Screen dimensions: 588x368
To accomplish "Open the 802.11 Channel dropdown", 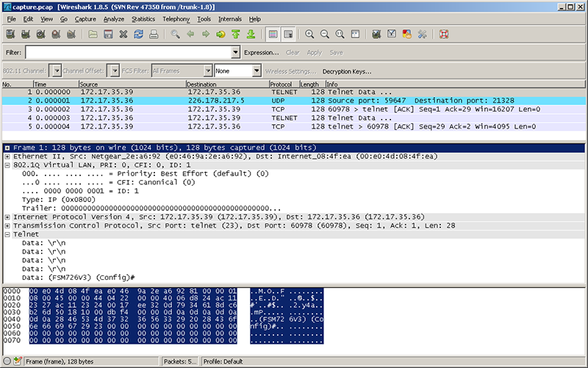I will (x=57, y=71).
